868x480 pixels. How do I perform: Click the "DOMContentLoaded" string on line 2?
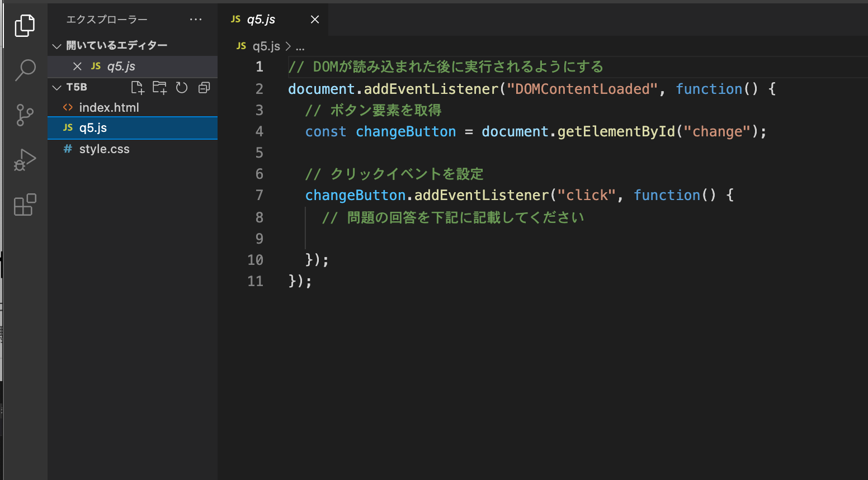point(582,89)
